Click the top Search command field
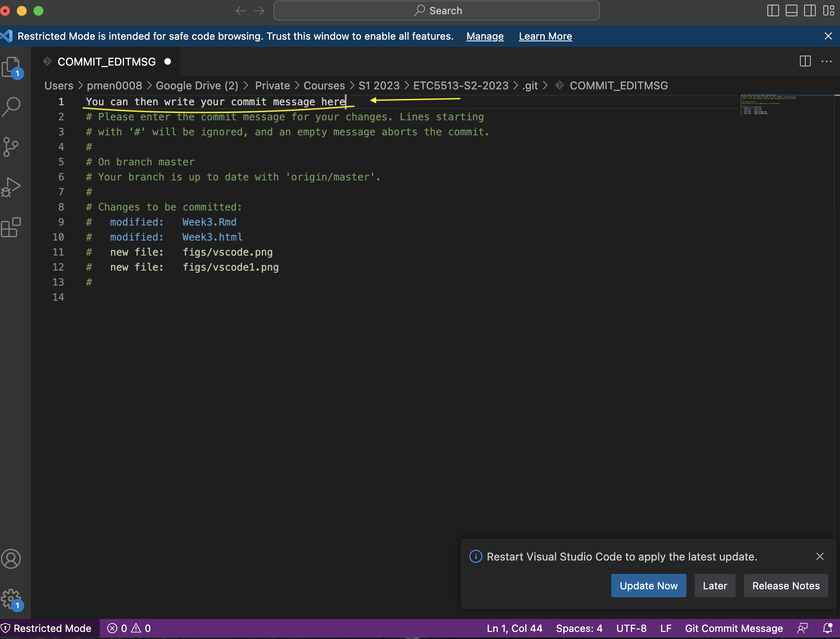 click(x=437, y=10)
